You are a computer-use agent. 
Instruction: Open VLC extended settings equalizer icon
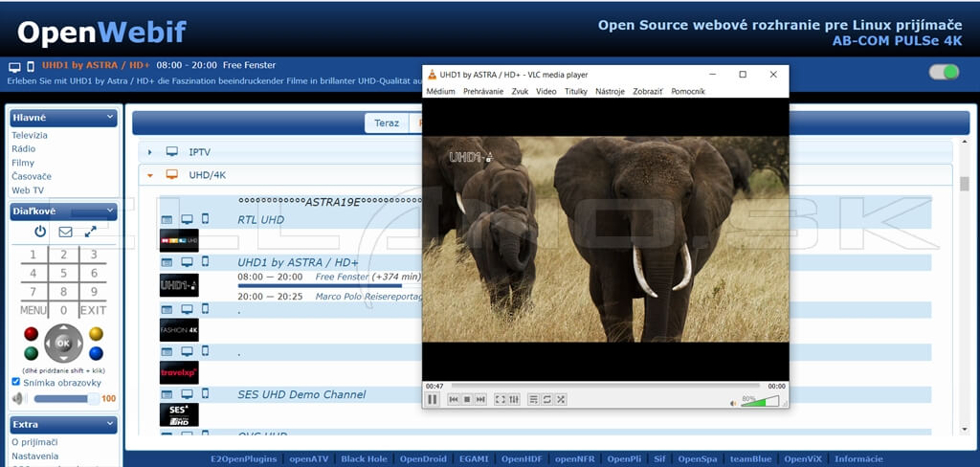514,399
